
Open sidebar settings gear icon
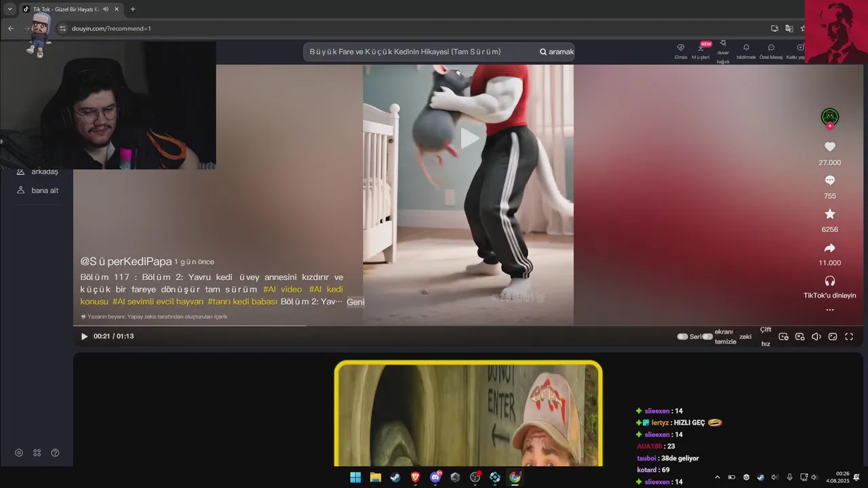pos(19,453)
